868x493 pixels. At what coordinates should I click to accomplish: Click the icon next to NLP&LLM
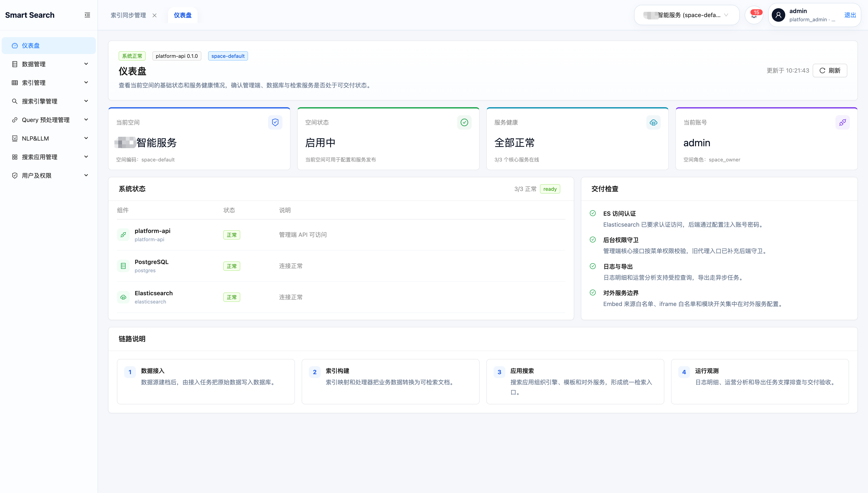(x=15, y=138)
